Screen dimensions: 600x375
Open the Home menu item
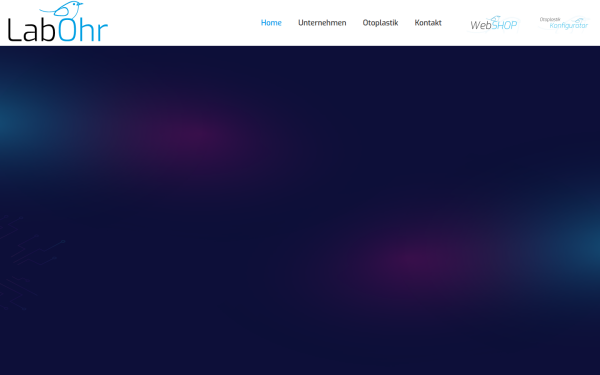[x=271, y=23]
